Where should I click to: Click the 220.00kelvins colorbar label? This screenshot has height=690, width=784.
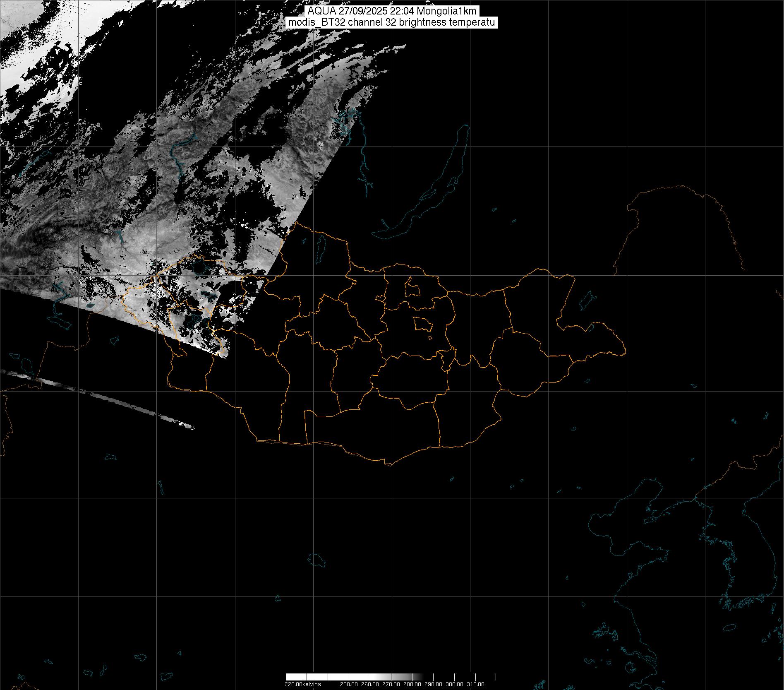[x=302, y=684]
